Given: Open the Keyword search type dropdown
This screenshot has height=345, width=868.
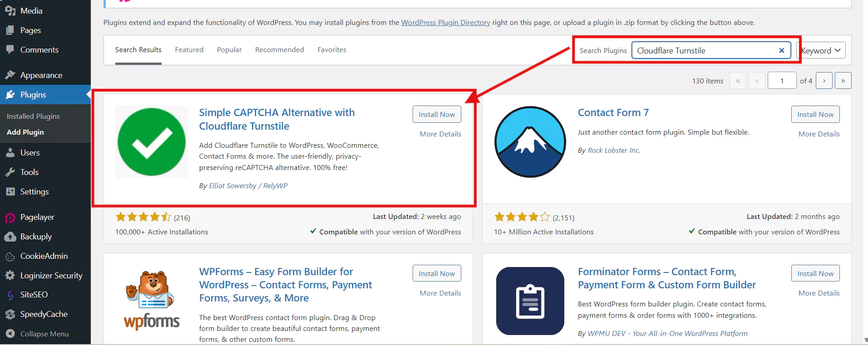Looking at the screenshot, I should tap(821, 50).
